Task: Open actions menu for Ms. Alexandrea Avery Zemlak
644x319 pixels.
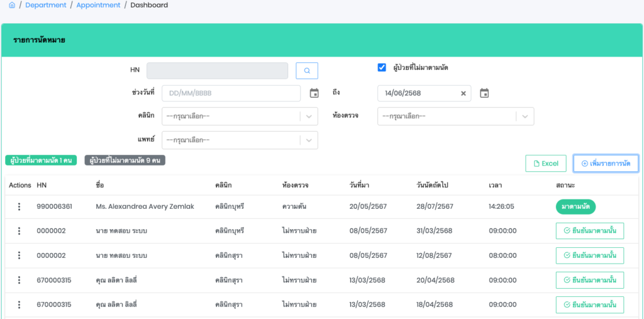Action: pos(19,206)
